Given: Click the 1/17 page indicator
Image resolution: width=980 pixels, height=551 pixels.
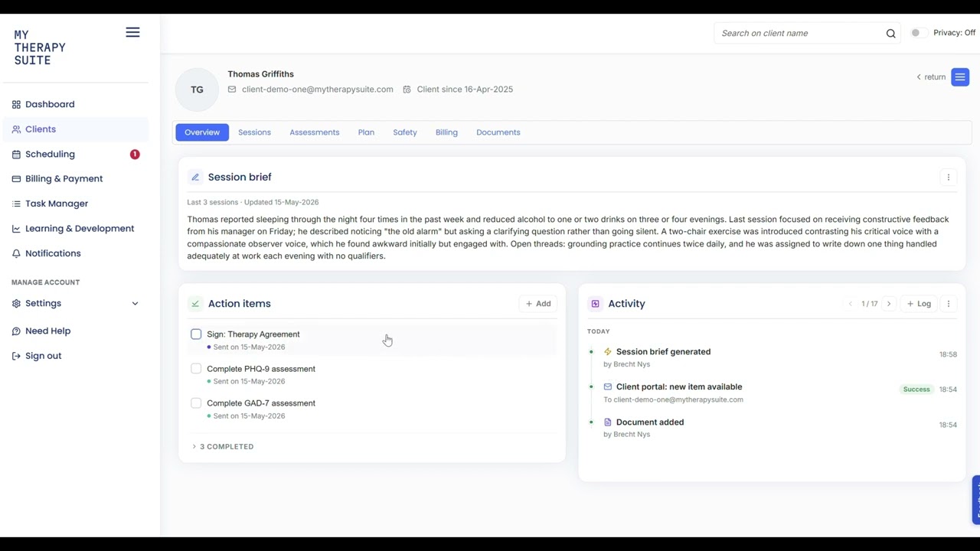Looking at the screenshot, I should [869, 304].
